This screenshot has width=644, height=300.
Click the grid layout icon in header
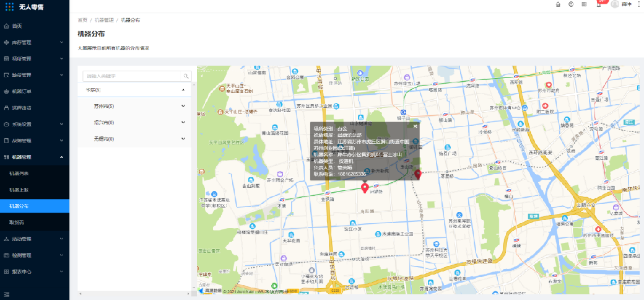click(x=584, y=4)
